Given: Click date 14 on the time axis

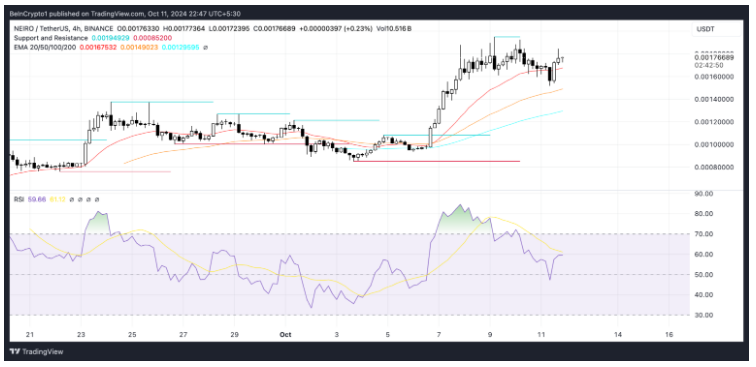Looking at the screenshot, I should tap(618, 334).
